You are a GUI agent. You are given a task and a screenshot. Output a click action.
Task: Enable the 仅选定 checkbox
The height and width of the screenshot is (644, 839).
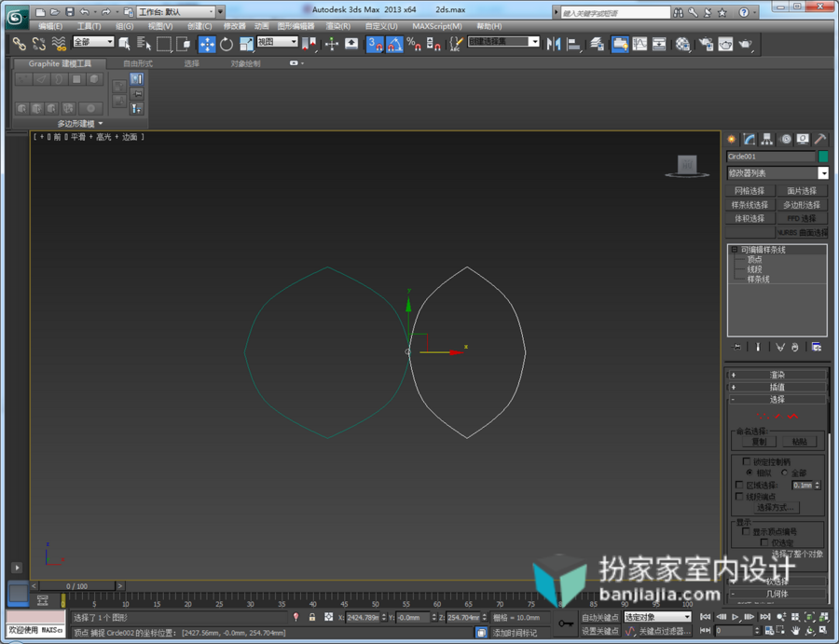(x=764, y=542)
